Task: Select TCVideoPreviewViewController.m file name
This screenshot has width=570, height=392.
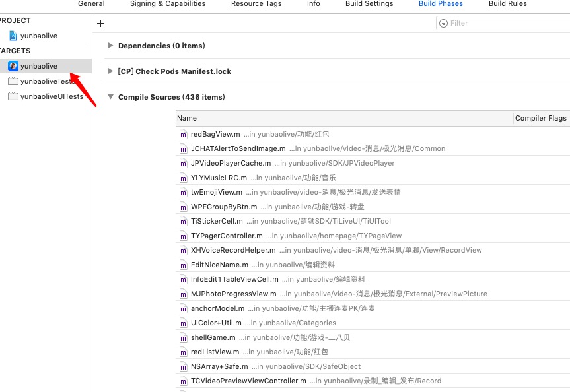Action: coord(248,381)
